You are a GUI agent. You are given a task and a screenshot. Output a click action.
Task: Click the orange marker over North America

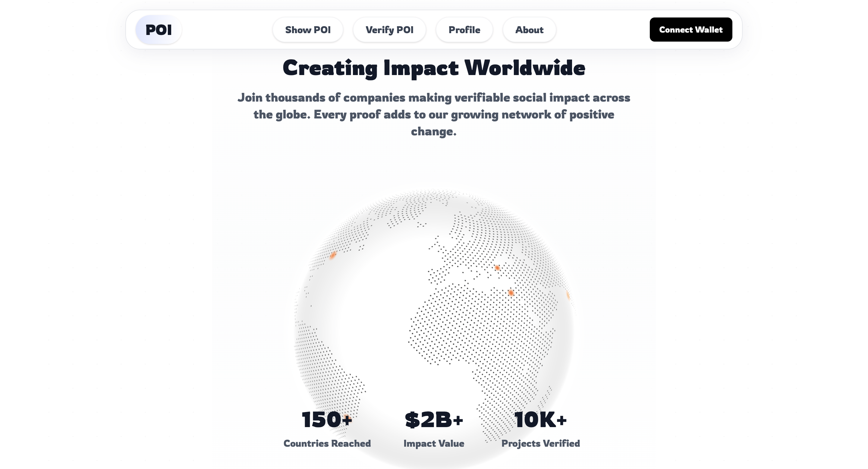333,255
